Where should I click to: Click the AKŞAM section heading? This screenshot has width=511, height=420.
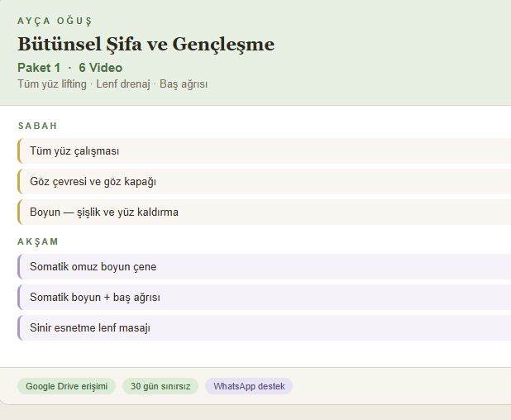(38, 241)
